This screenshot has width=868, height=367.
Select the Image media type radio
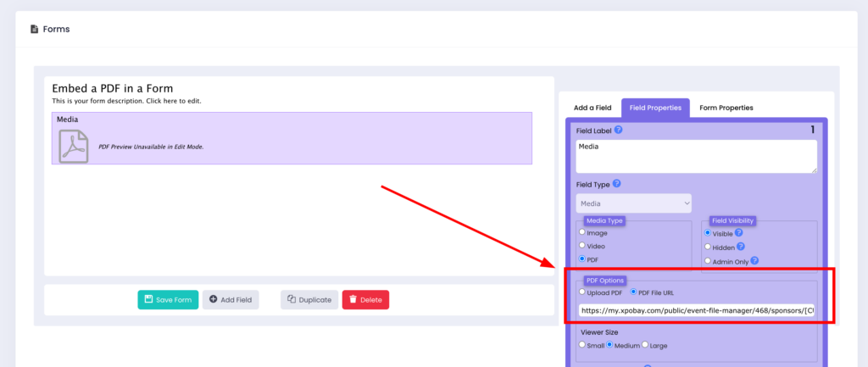tap(581, 232)
